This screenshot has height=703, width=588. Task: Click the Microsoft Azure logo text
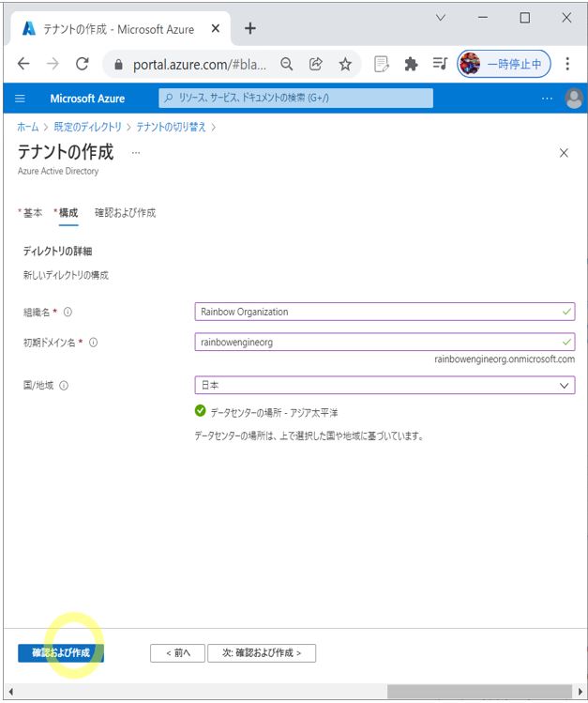coord(87,99)
